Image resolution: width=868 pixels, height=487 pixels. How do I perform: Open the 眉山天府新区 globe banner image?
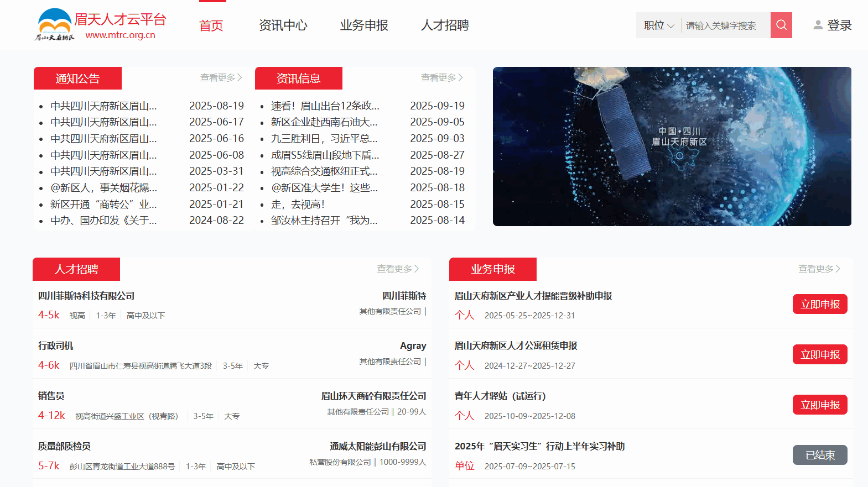pos(672,146)
